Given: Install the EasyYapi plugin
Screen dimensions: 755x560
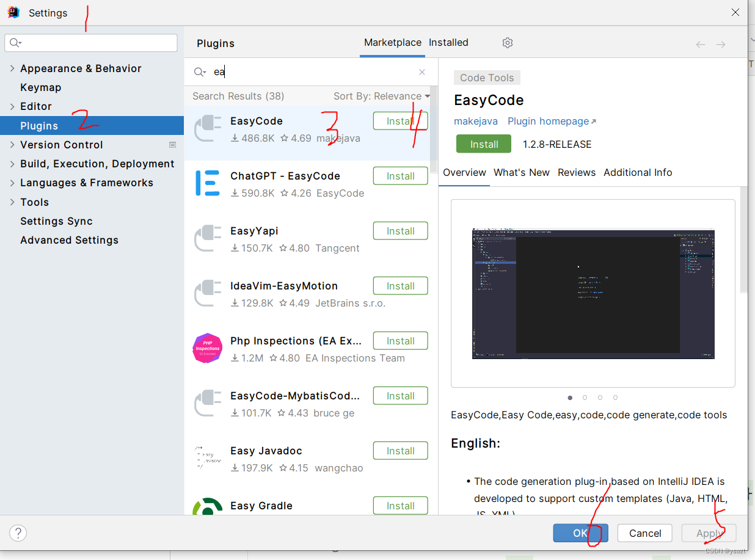Looking at the screenshot, I should coord(401,231).
